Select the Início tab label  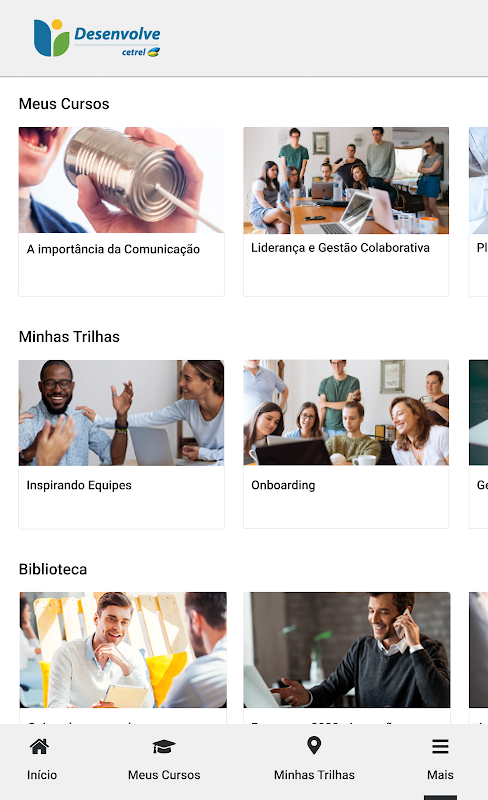click(x=42, y=774)
